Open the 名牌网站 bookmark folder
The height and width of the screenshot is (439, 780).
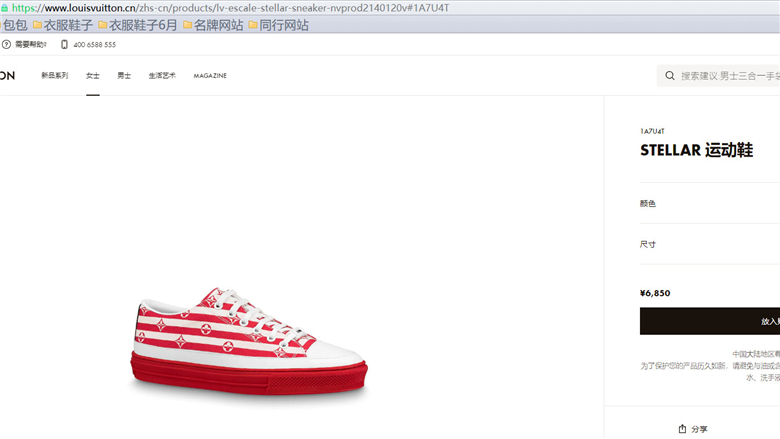[213, 25]
